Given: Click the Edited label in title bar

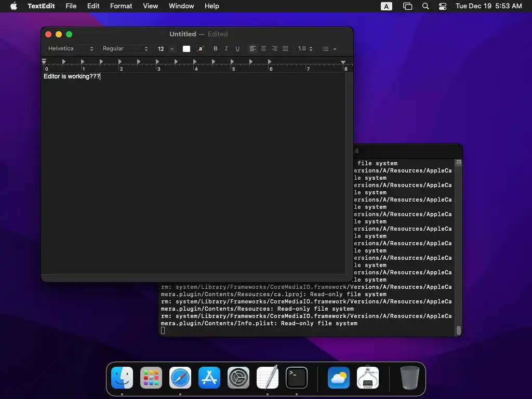Looking at the screenshot, I should [218, 34].
